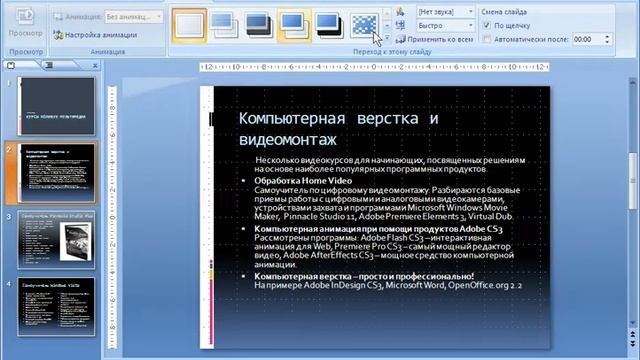Click the horizontal ruler above the slide

pyautogui.click(x=374, y=67)
